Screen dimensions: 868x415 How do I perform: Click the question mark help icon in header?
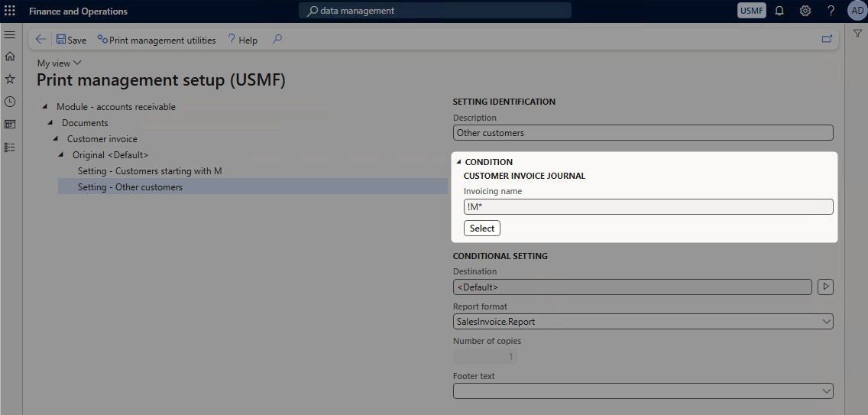tap(831, 11)
